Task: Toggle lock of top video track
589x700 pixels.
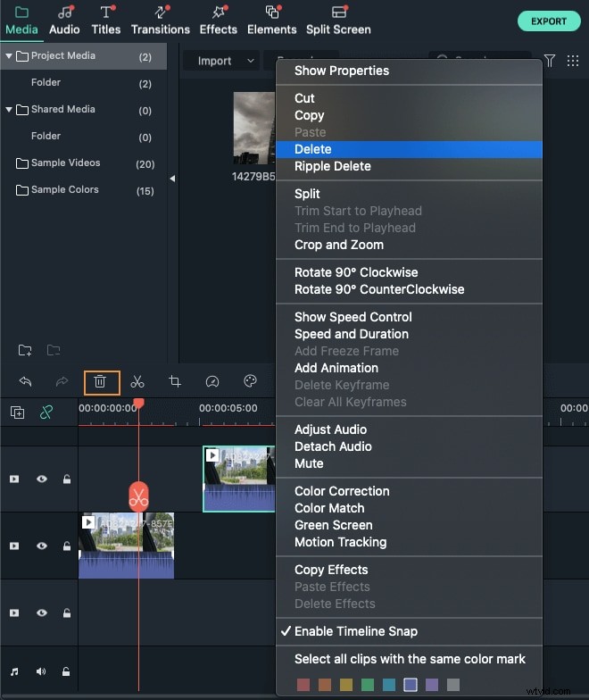Action: [67, 479]
